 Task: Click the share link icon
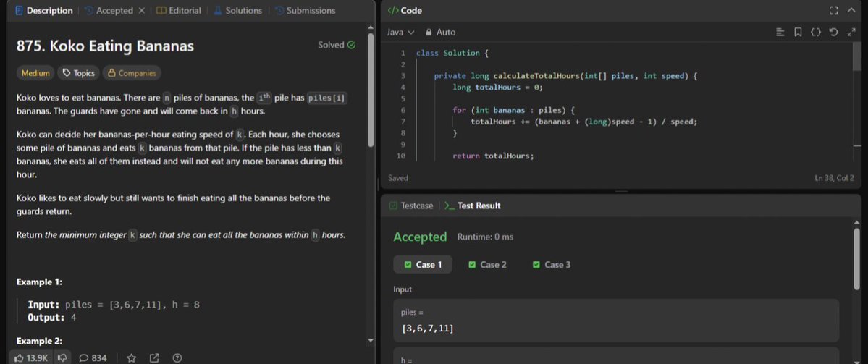pyautogui.click(x=154, y=358)
